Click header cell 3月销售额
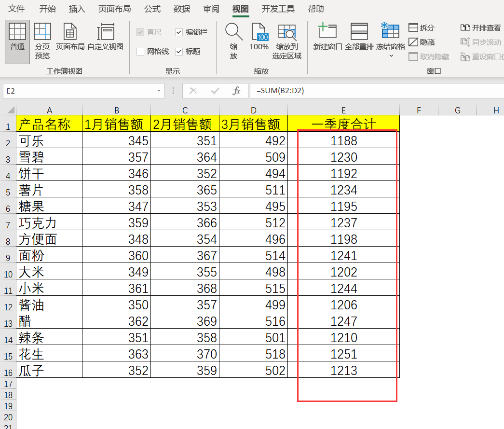 253,124
